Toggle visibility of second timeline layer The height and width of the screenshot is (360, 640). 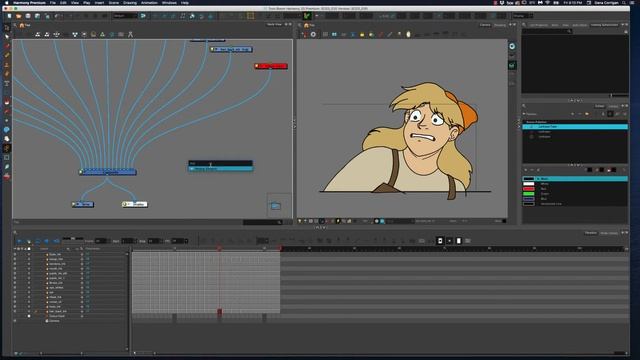(x=15, y=259)
